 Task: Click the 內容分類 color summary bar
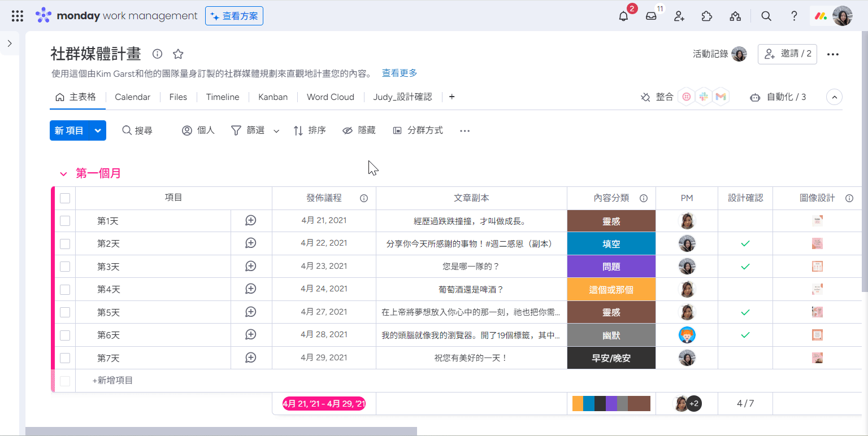click(x=611, y=403)
